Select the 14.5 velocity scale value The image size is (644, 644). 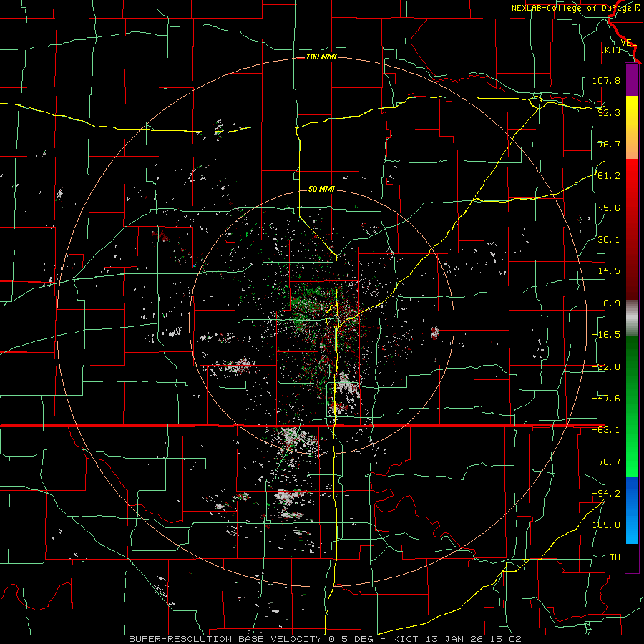[609, 271]
